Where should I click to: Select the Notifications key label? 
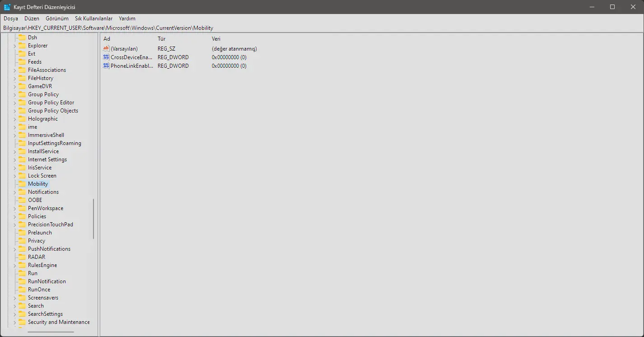[43, 192]
